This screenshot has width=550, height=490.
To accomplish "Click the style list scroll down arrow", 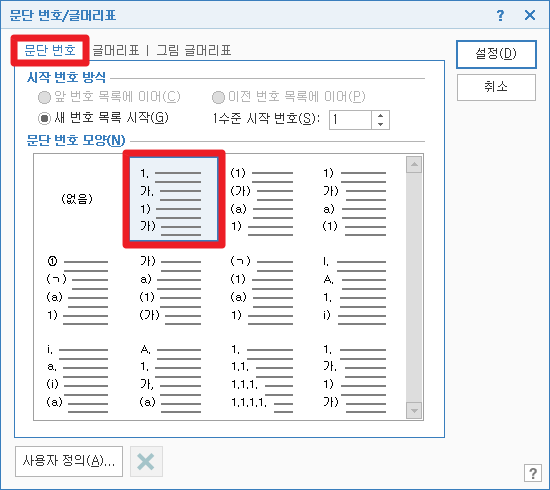I will [414, 410].
